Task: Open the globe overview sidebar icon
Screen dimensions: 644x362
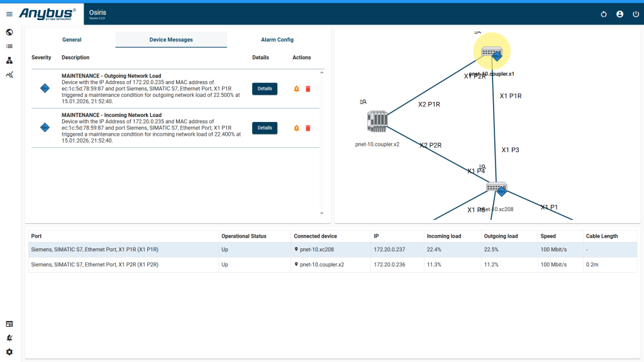Action: click(9, 33)
